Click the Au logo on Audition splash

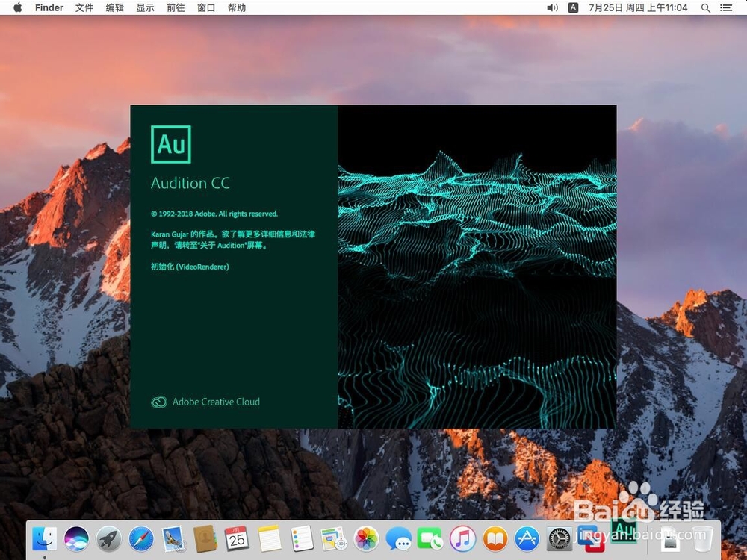(x=171, y=144)
